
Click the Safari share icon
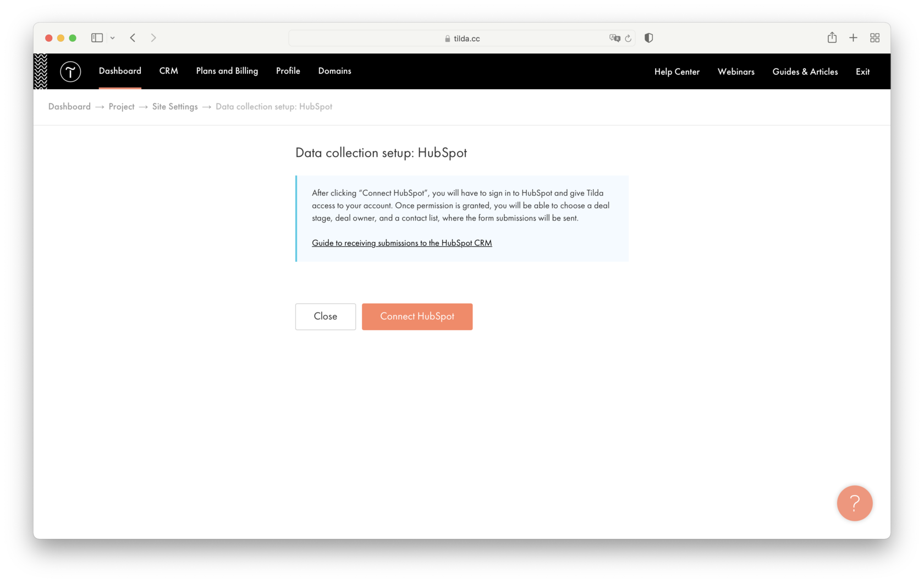[x=832, y=37]
